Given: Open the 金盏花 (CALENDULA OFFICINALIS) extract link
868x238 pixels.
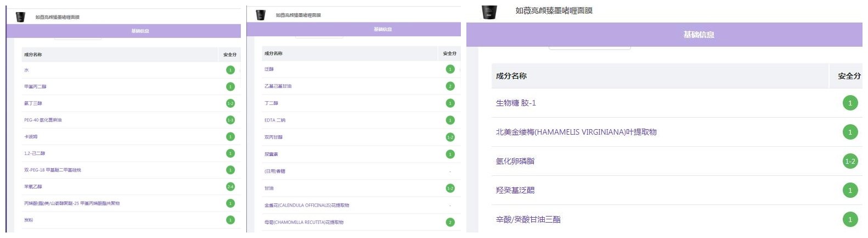Looking at the screenshot, I should [306, 206].
